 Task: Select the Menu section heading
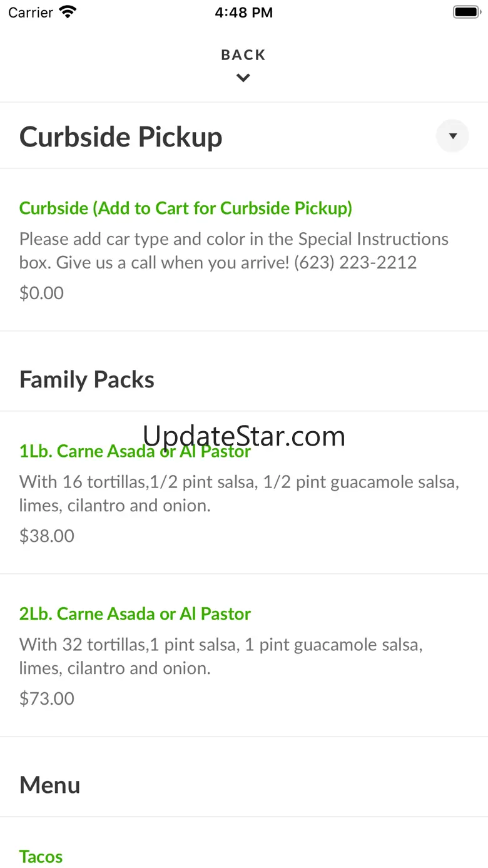(49, 785)
